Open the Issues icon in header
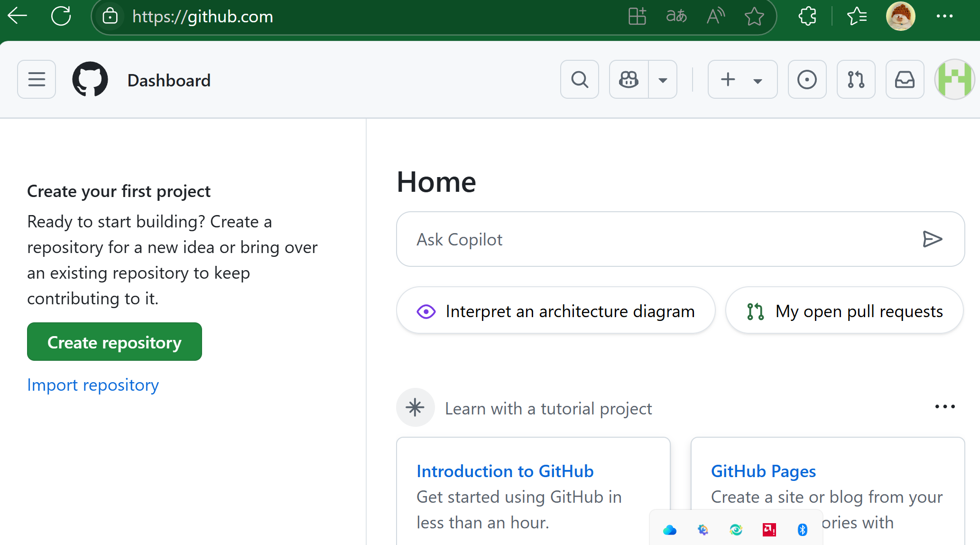This screenshot has width=980, height=545. click(x=807, y=79)
